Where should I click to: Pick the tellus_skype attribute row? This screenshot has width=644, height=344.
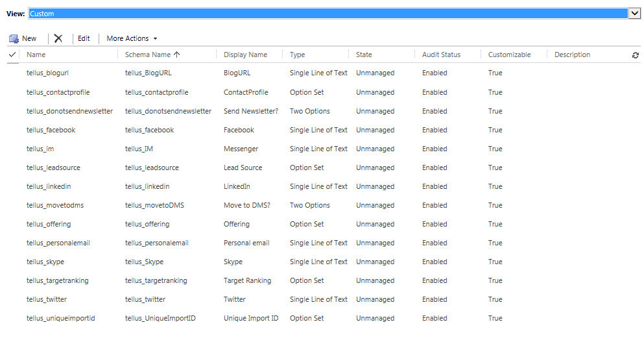coord(45,262)
